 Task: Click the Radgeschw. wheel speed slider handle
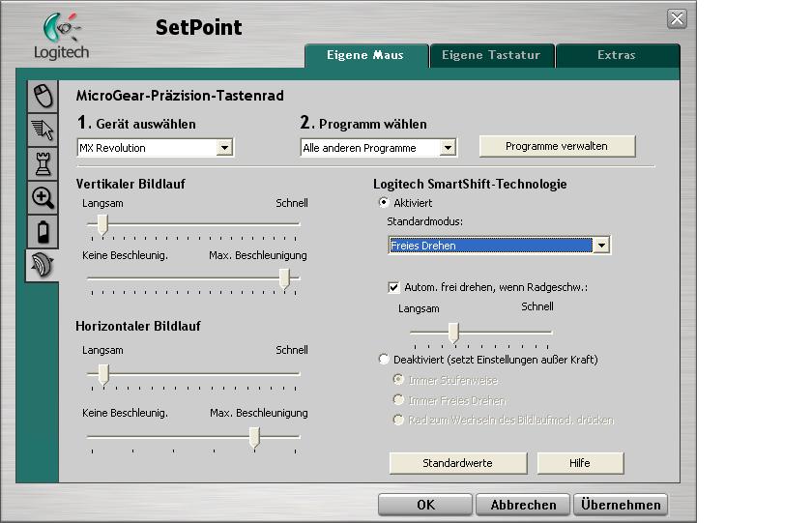(453, 333)
